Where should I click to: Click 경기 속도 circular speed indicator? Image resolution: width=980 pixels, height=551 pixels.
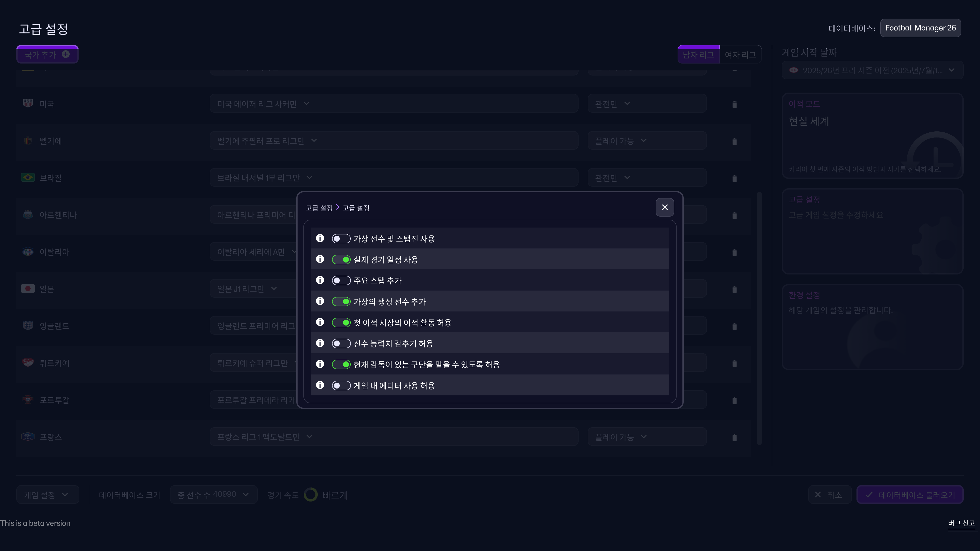[310, 495]
